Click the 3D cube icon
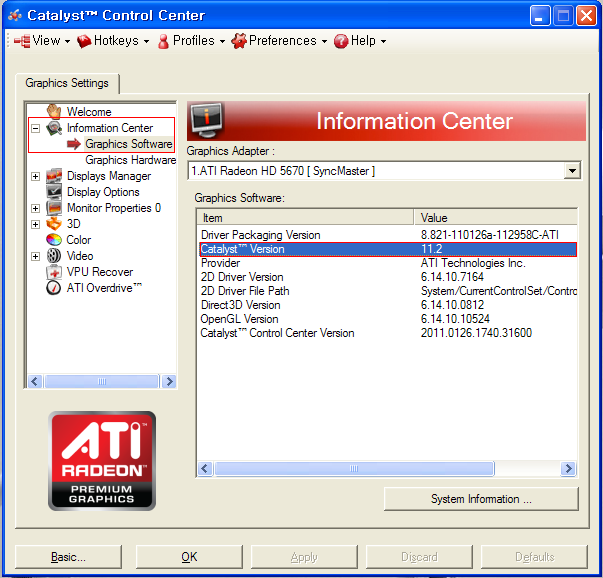 coord(54,223)
